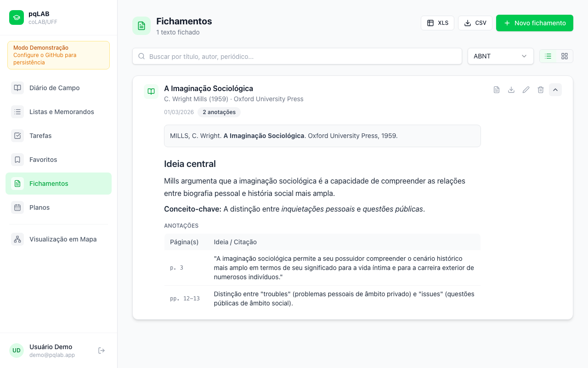Download the fichamento using the download icon
Viewport: 588px width, 368px height.
pyautogui.click(x=511, y=90)
